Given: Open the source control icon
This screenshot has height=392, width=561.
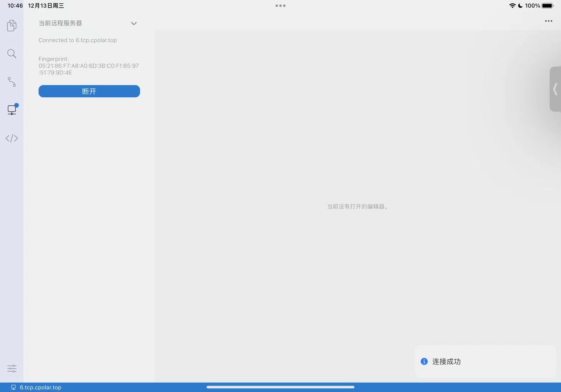Looking at the screenshot, I should [12, 82].
